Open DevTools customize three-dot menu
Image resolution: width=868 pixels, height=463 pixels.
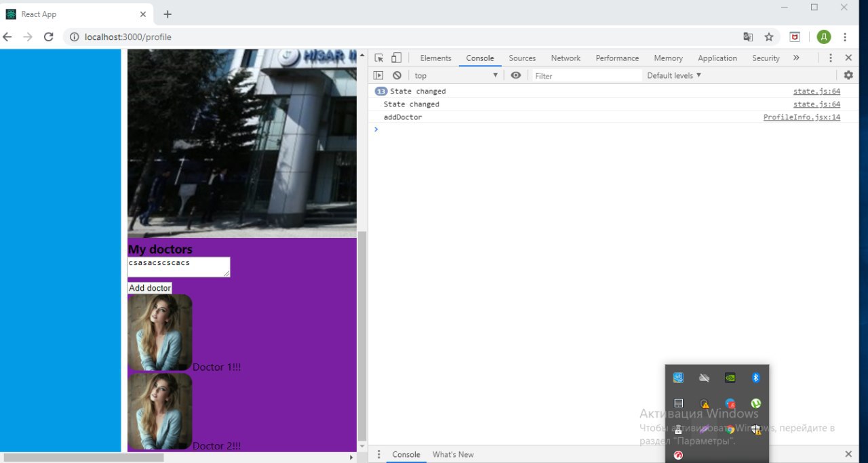pyautogui.click(x=830, y=58)
